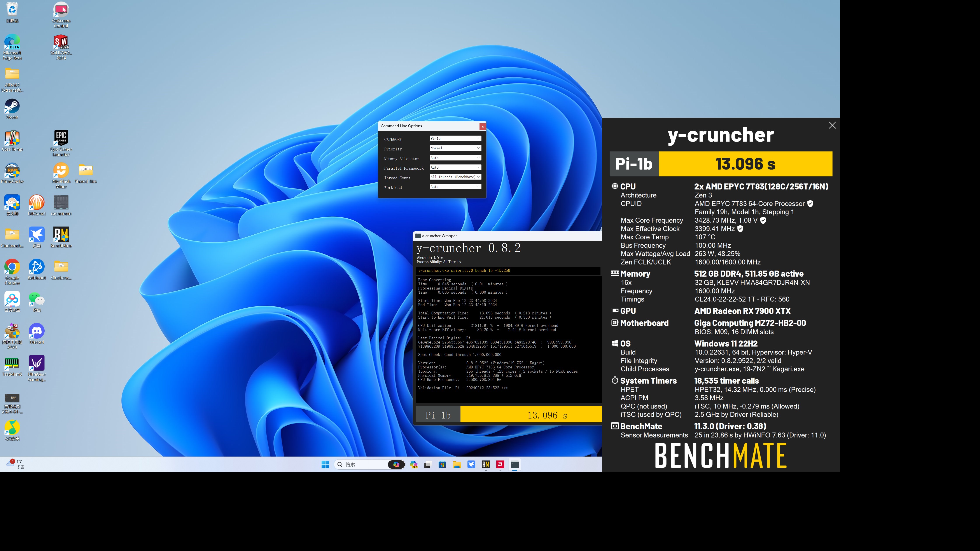Open Copilot Preview from the taskbar

click(413, 464)
